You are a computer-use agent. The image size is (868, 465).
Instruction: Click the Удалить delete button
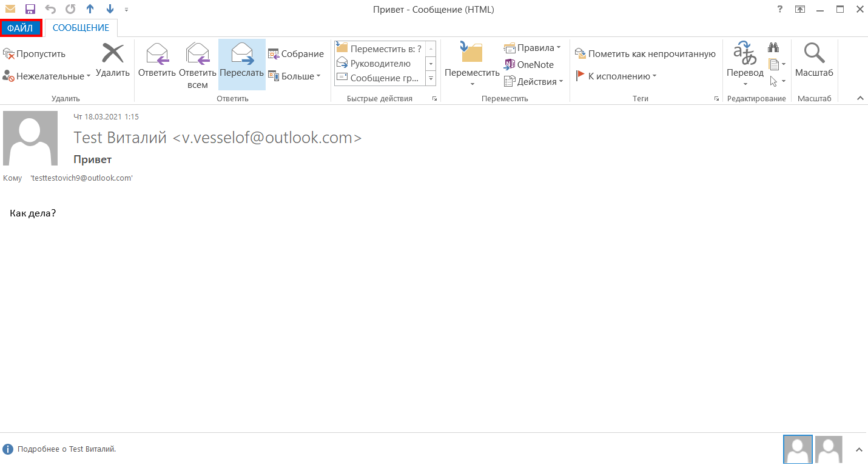[x=113, y=61]
